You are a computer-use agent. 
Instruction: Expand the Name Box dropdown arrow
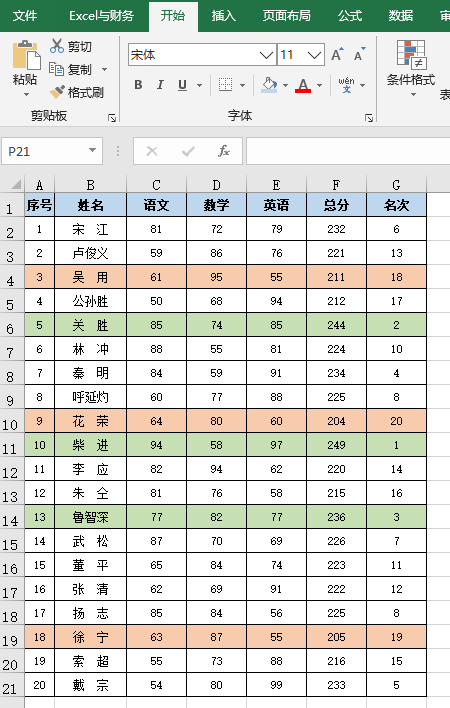click(x=93, y=150)
